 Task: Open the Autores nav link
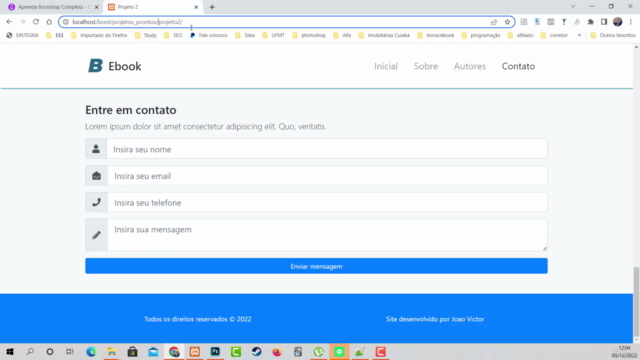[470, 66]
